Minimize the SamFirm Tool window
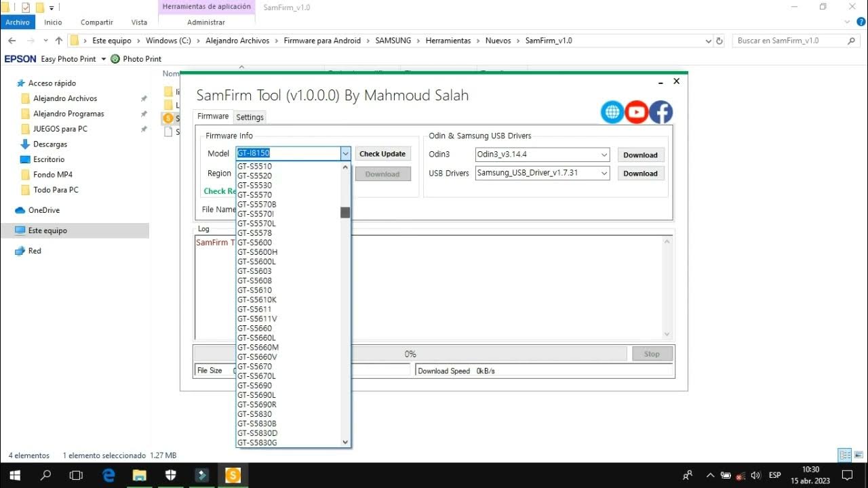868x488 pixels. (660, 81)
